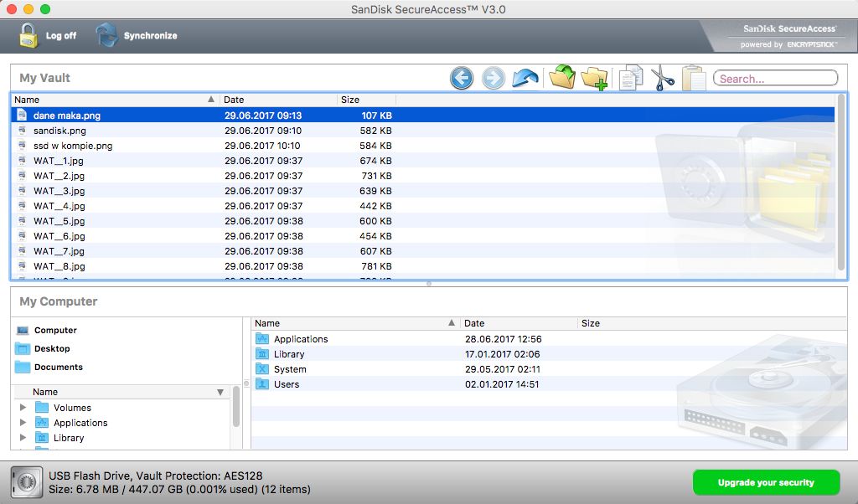Click the 107 KB size cell
Screen dimensions: 858x504
(x=376, y=115)
